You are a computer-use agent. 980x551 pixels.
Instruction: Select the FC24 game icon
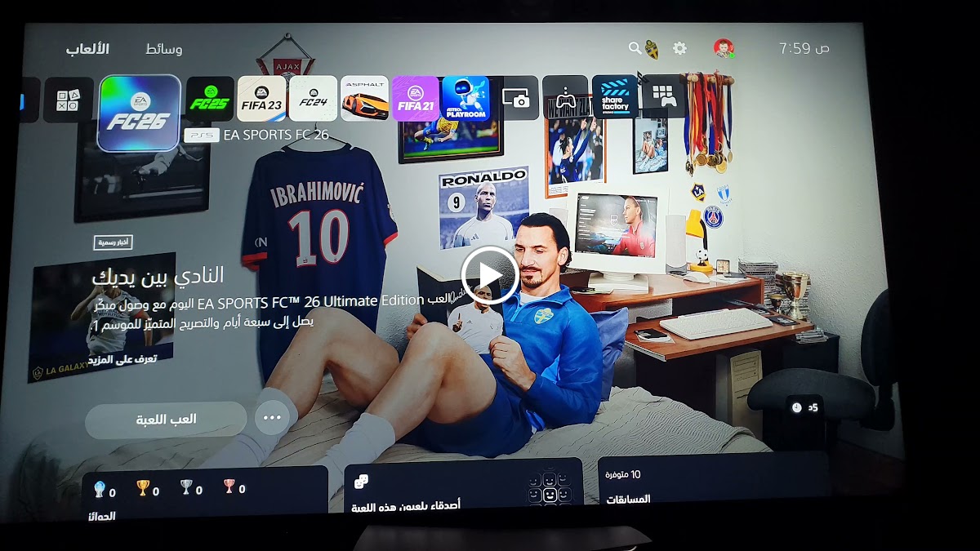(313, 99)
